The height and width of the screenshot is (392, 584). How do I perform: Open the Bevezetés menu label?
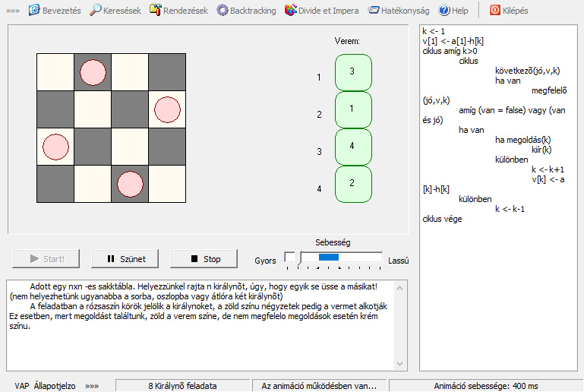(62, 11)
